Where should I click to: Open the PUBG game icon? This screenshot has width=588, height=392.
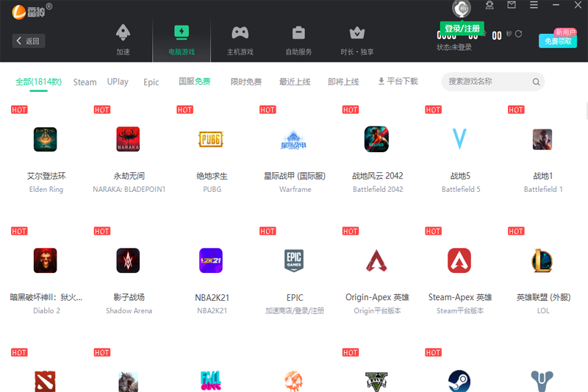pos(211,139)
